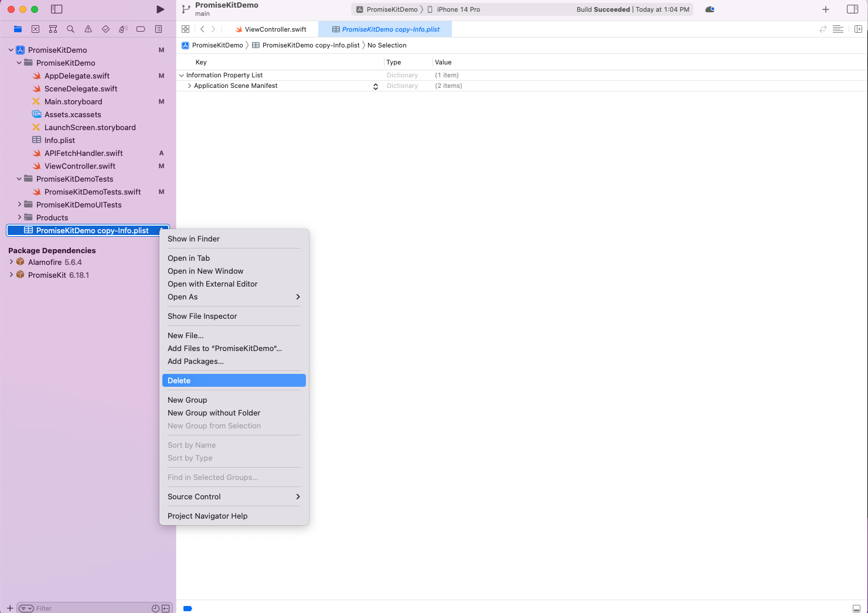The width and height of the screenshot is (868, 613).
Task: Click the Application Scene Manifest key stepper
Action: coord(376,86)
